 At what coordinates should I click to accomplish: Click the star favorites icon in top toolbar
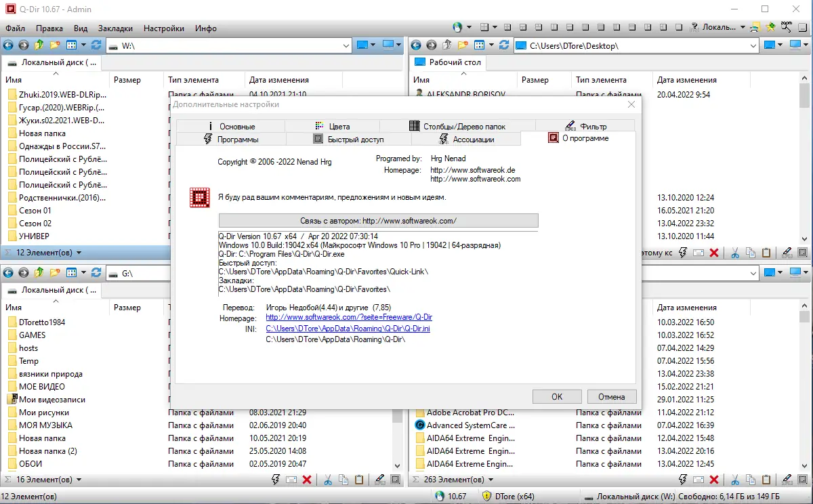pyautogui.click(x=771, y=28)
